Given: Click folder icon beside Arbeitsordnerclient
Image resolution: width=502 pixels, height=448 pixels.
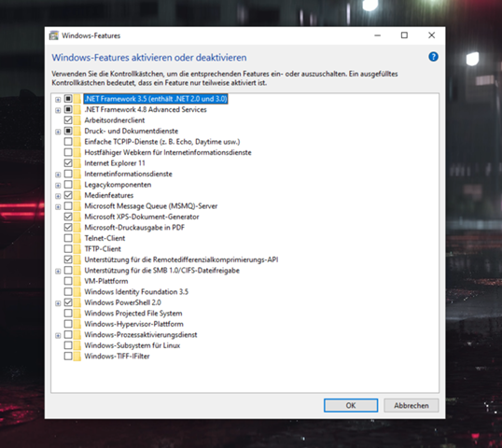Looking at the screenshot, I should (77, 120).
